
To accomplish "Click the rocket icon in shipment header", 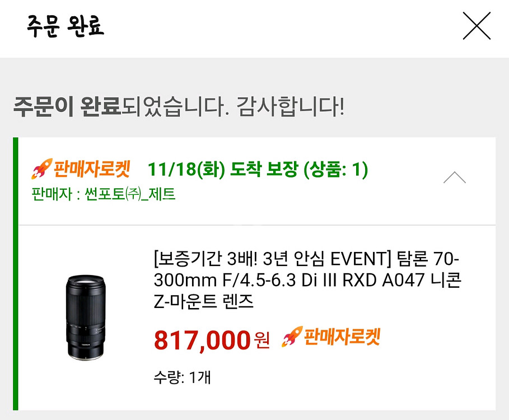I will (41, 169).
